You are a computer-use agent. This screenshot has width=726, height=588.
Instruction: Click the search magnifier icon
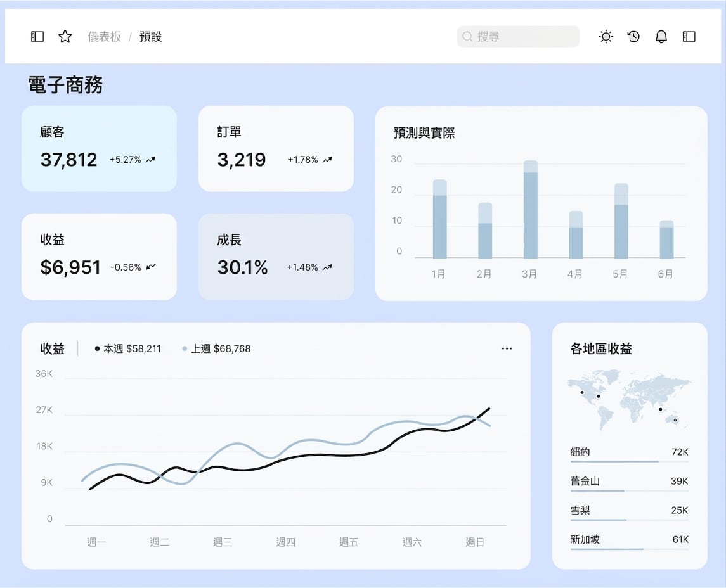click(467, 37)
